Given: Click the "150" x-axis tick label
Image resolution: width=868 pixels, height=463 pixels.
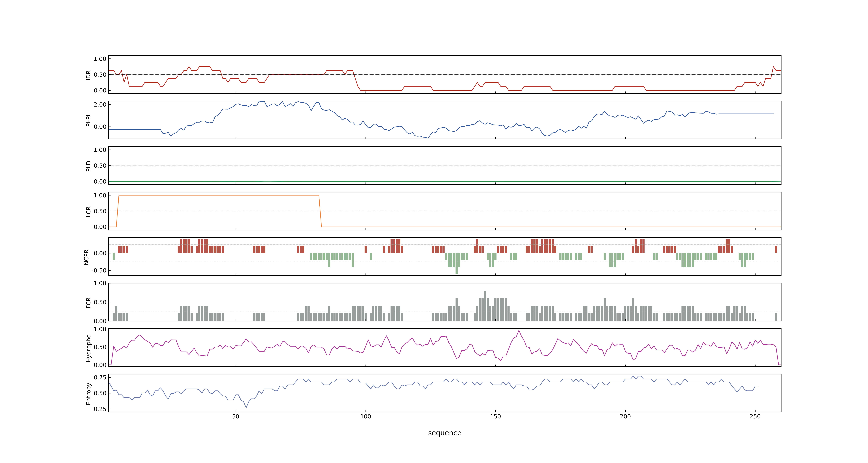Looking at the screenshot, I should (x=495, y=416).
